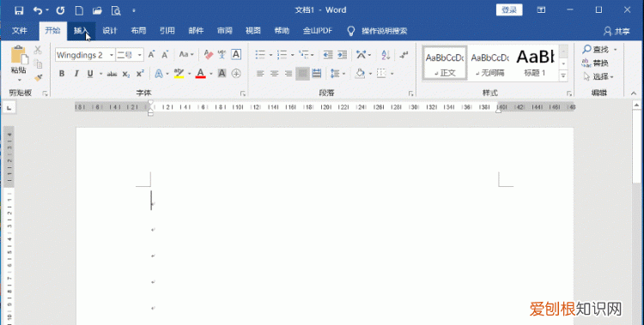The image size is (644, 325).
Task: Switch to the Kingsoft PDF tab
Action: (318, 31)
